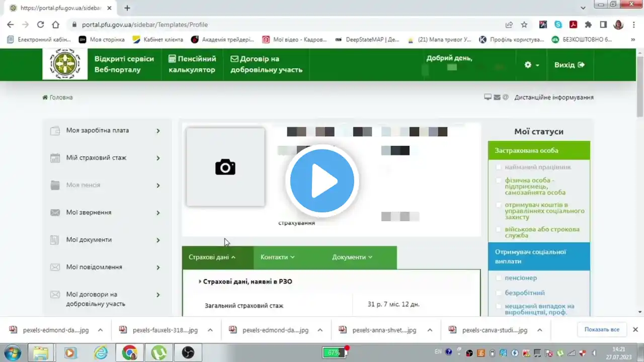Open the browser side panel icon

point(603,25)
